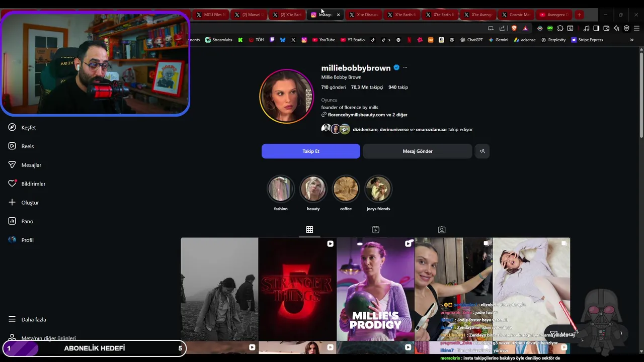
Task: Open the Brave wallet icon
Action: click(x=606, y=28)
